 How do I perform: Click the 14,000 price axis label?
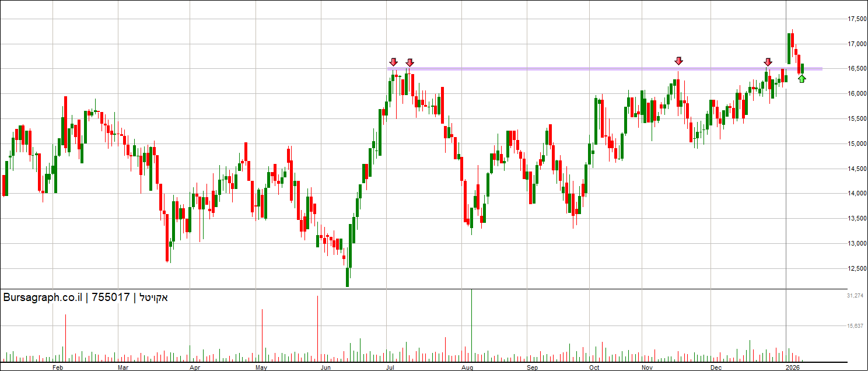tap(856, 194)
